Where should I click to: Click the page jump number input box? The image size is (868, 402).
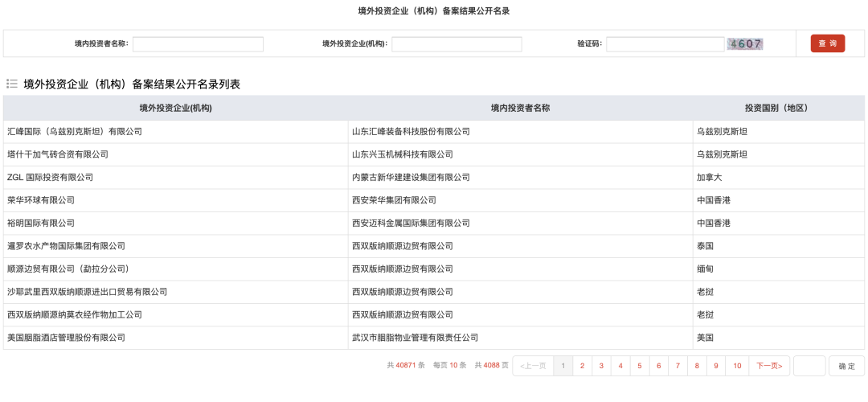point(809,366)
